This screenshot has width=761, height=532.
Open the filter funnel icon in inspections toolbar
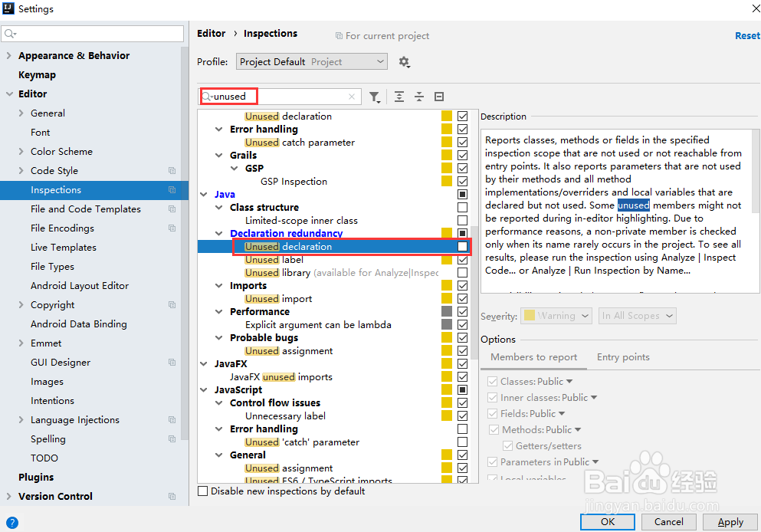click(x=375, y=96)
